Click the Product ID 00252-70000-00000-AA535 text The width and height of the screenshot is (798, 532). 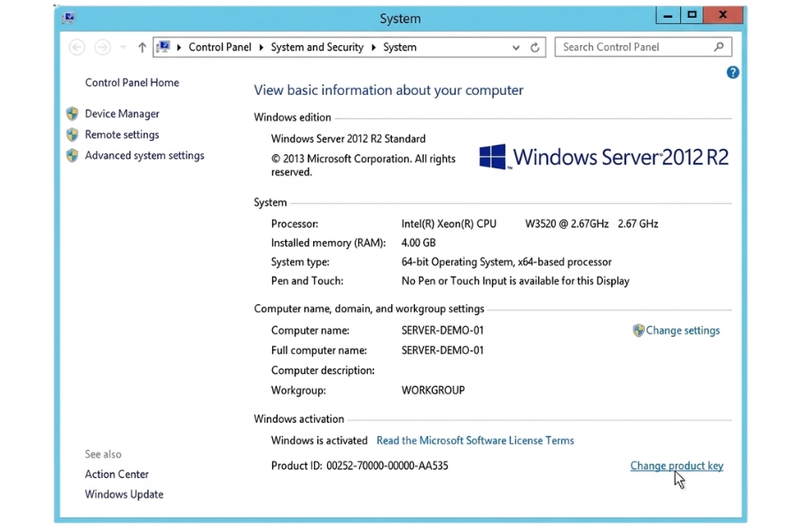coord(359,465)
